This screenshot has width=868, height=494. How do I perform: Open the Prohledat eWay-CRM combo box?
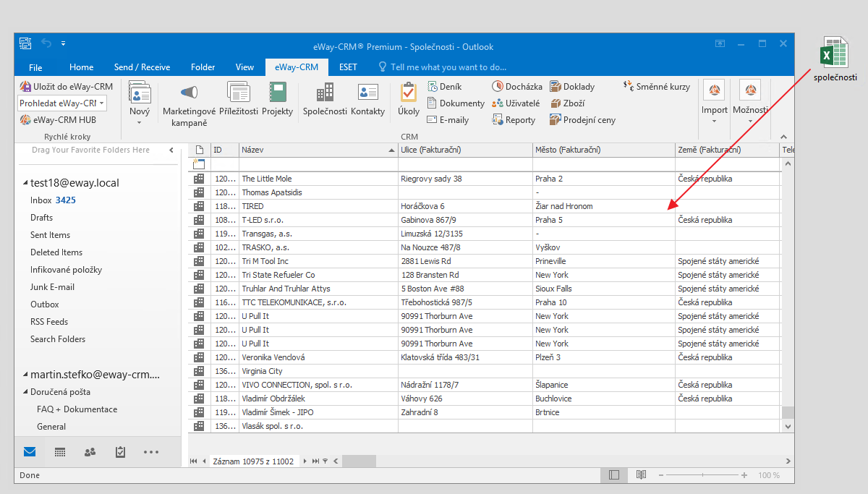[62, 103]
